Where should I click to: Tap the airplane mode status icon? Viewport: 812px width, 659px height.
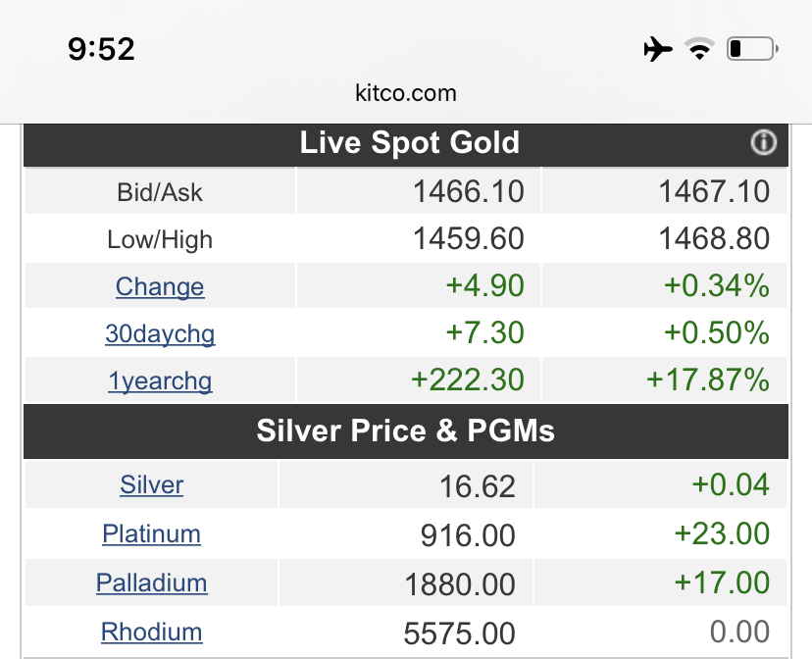pyautogui.click(x=658, y=49)
